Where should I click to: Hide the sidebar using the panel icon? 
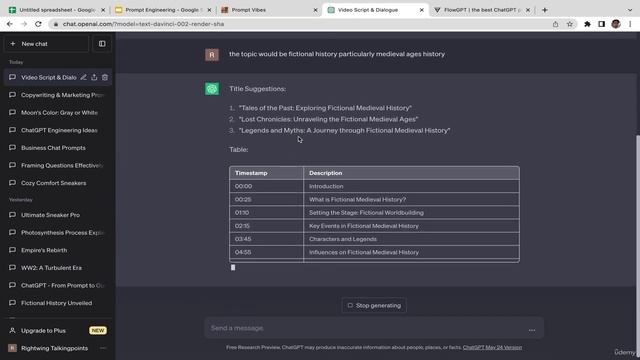(102, 44)
